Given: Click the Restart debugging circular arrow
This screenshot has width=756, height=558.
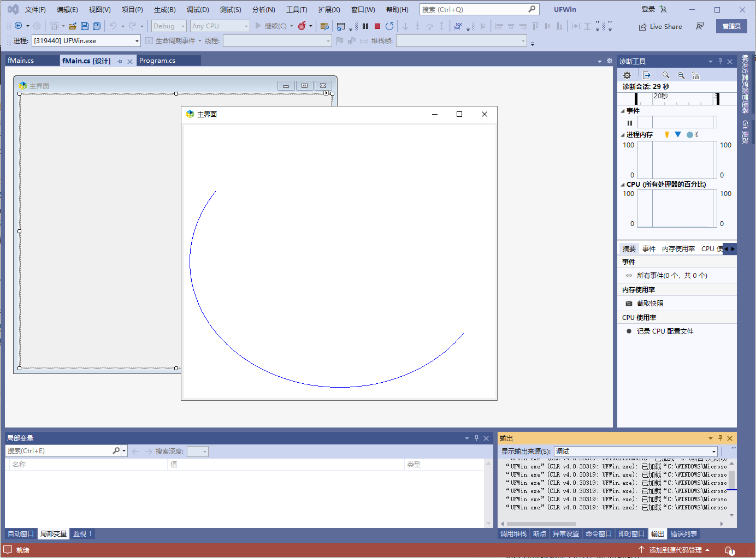Looking at the screenshot, I should pyautogui.click(x=389, y=26).
